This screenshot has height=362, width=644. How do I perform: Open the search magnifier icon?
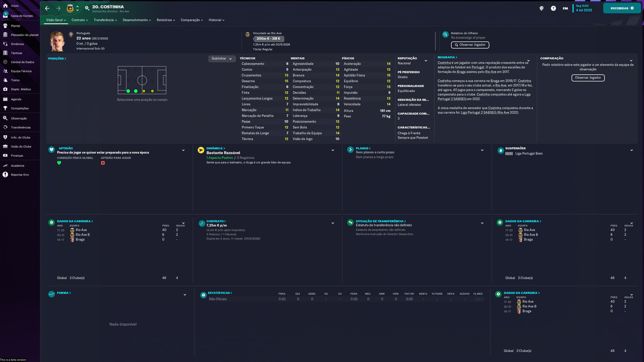point(87,8)
